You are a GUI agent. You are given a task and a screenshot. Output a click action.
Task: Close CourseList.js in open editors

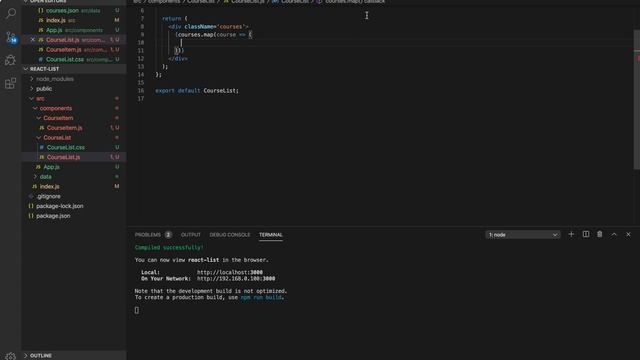33,40
